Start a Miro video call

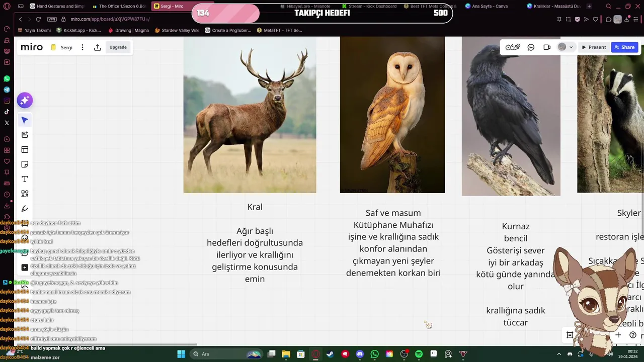point(547,47)
